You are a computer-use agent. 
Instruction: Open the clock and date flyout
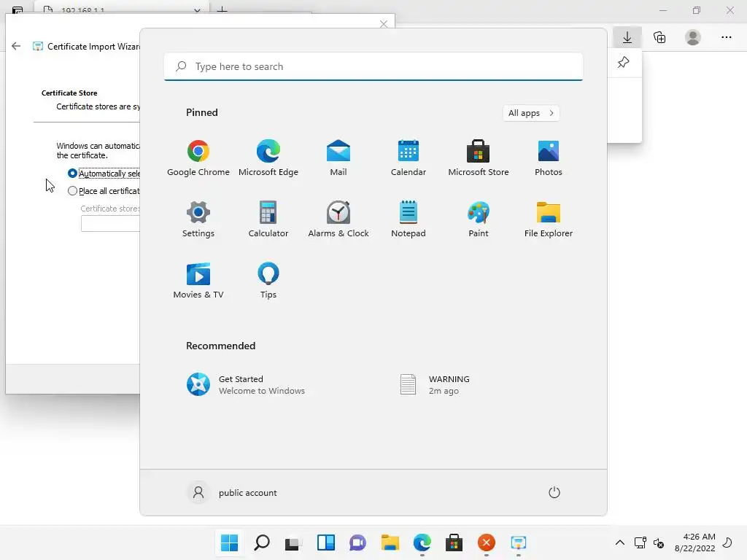click(x=694, y=542)
